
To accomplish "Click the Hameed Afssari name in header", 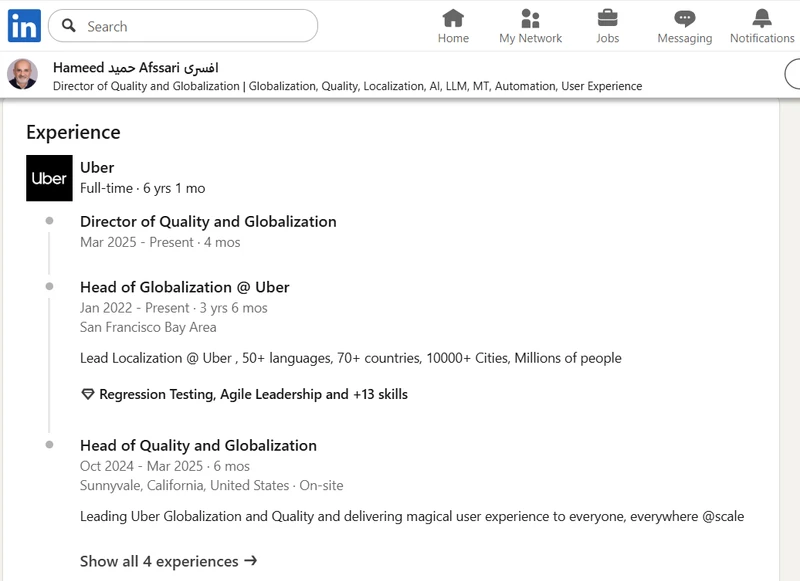I will pos(135,67).
